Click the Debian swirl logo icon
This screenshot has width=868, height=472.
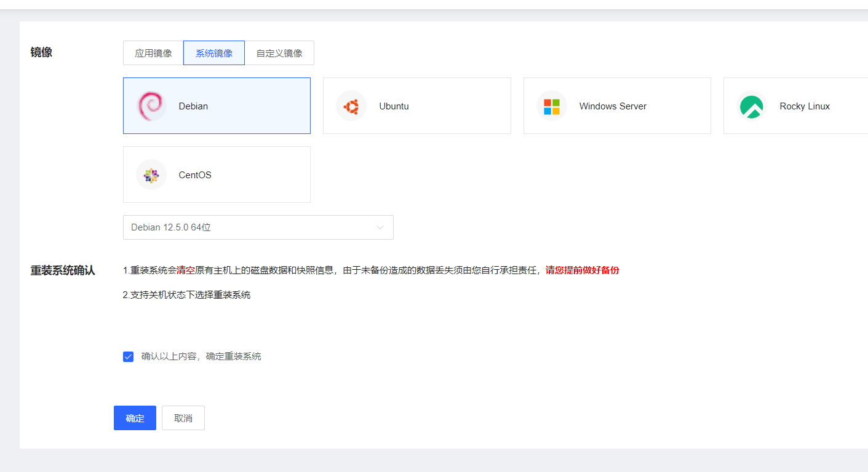coord(151,106)
